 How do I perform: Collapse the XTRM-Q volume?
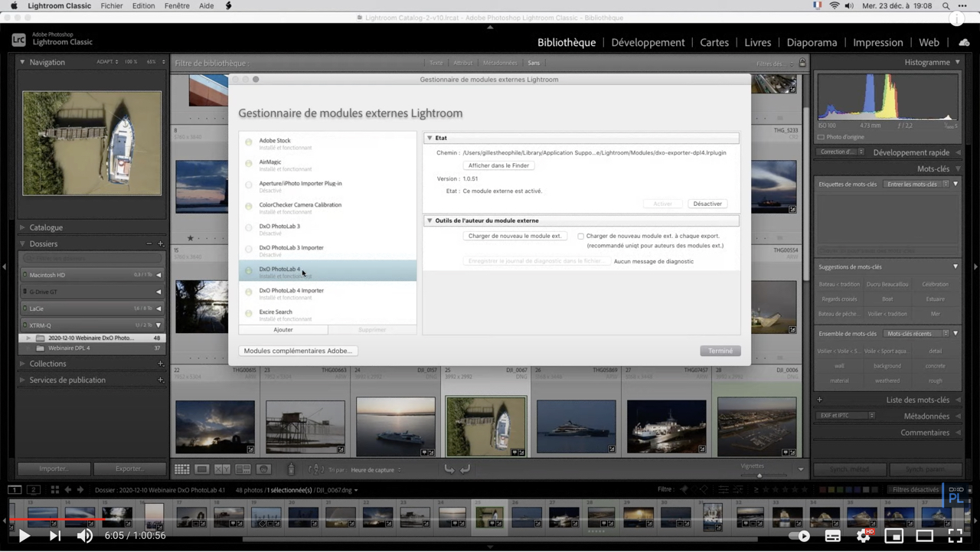pos(158,325)
